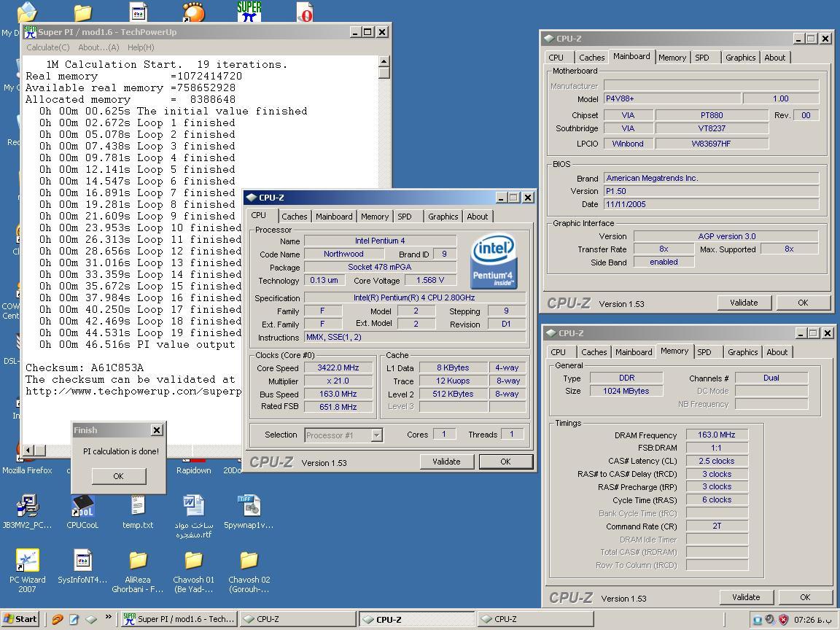Viewport: 840px width, 630px height.
Task: Open Graphics tab in front CPU-Z window
Action: 443,217
